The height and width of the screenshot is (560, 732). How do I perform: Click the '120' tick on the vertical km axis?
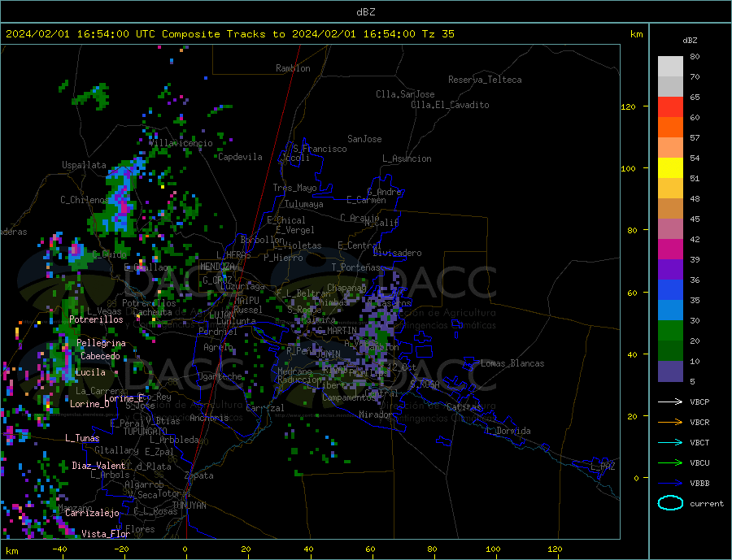tap(628, 106)
